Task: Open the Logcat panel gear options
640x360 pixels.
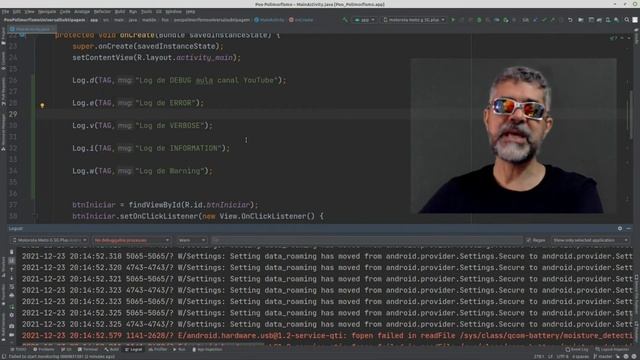Action: click(620, 229)
